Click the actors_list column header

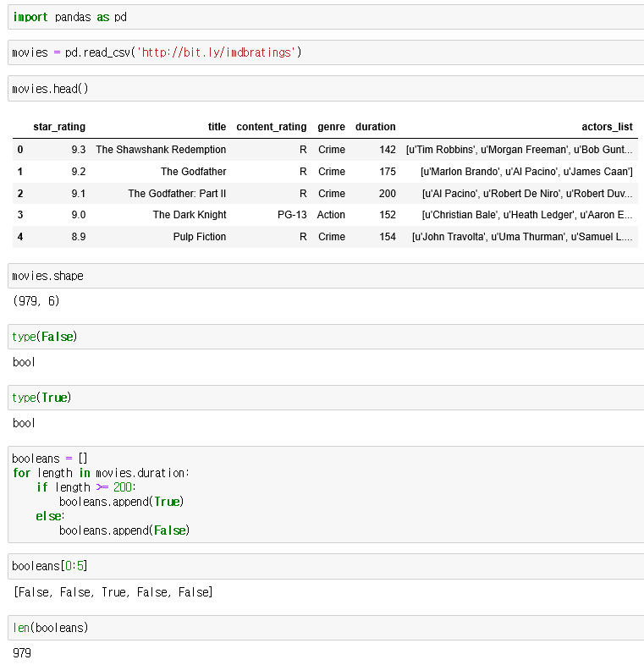click(607, 127)
